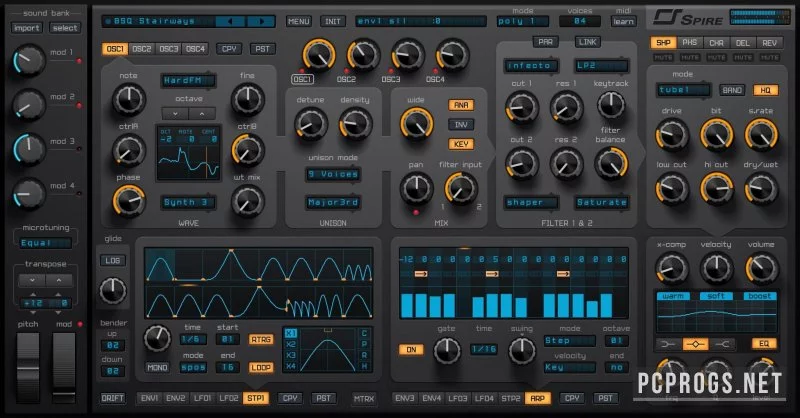The image size is (800, 418).
Task: Click transpose up chevron button
Action: (x=59, y=280)
